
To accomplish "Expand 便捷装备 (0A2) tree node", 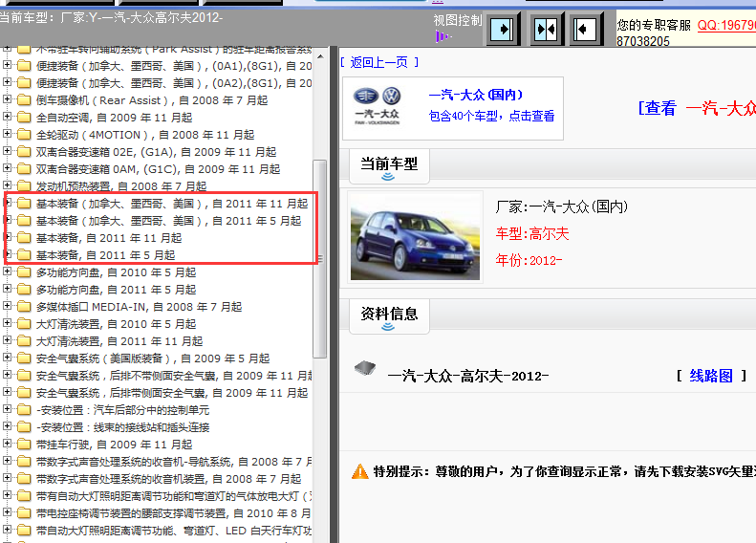I will pos(7,82).
